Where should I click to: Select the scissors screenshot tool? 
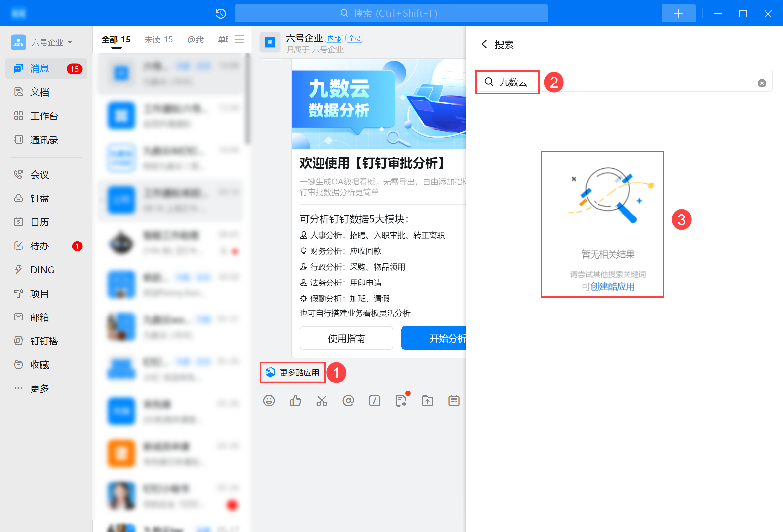[x=322, y=401]
